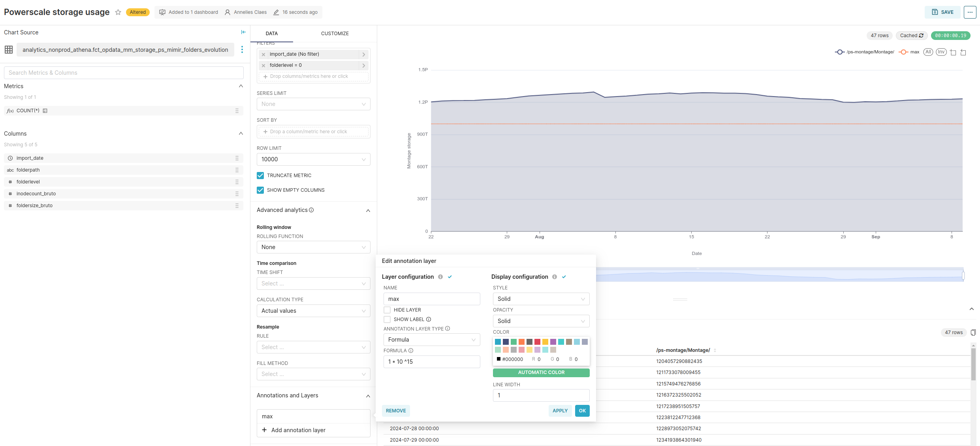Confirm the annotation layer with OK

coord(582,411)
